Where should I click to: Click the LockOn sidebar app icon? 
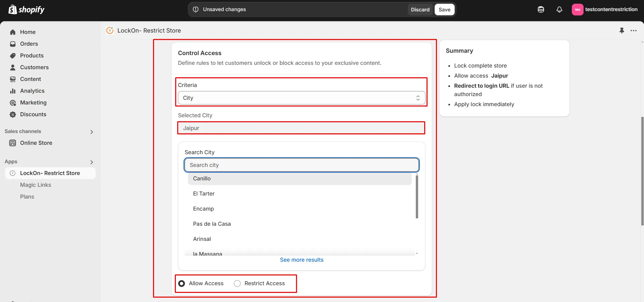coord(13,173)
